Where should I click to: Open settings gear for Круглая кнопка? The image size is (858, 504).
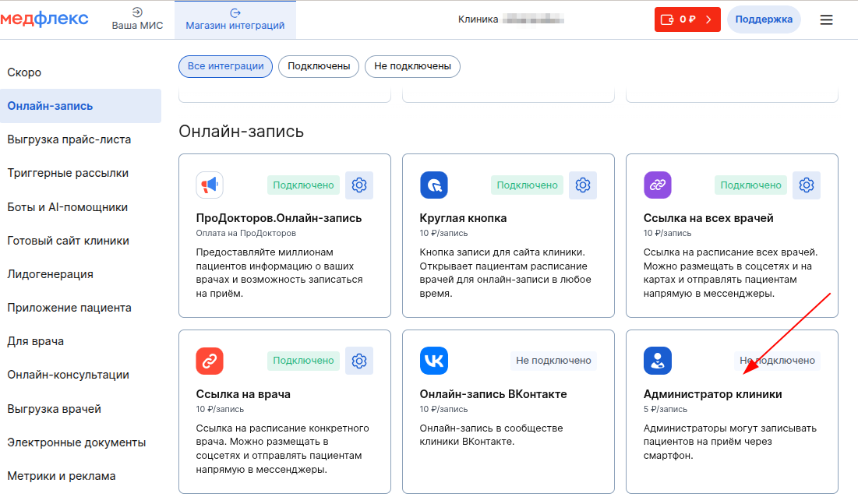(582, 185)
